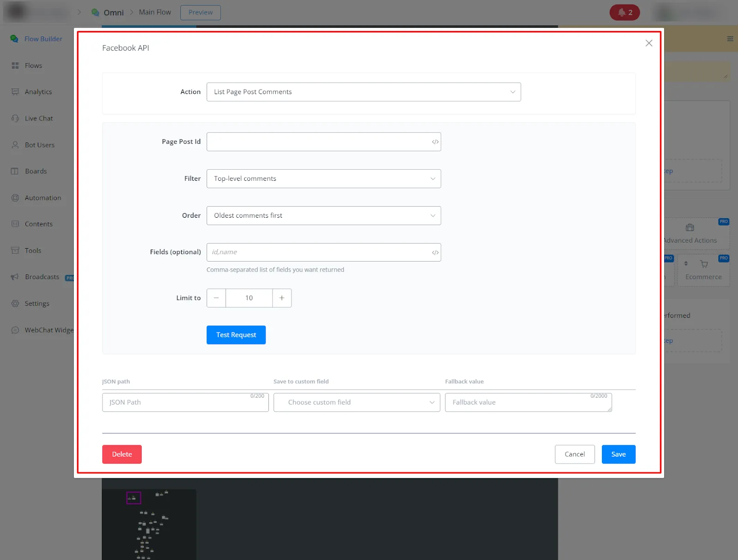
Task: Cancel the Facebook API dialog
Action: tap(575, 454)
